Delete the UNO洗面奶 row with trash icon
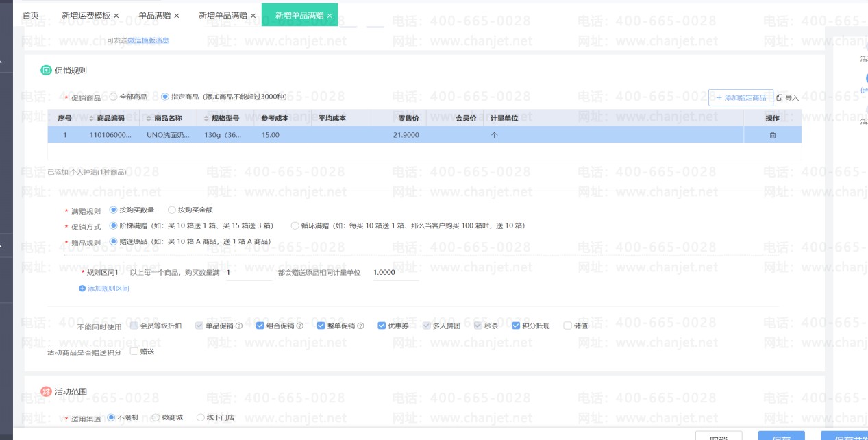 tap(773, 135)
